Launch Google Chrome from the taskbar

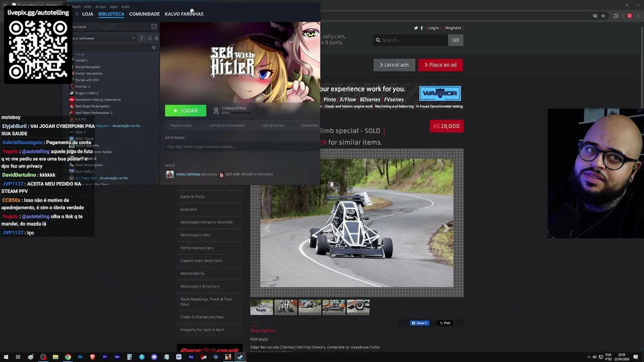(67, 357)
